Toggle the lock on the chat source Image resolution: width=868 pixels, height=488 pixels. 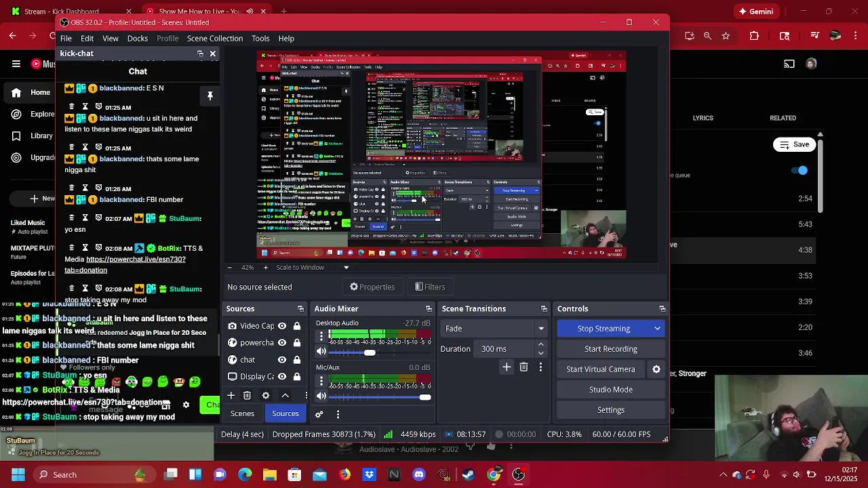tap(297, 360)
